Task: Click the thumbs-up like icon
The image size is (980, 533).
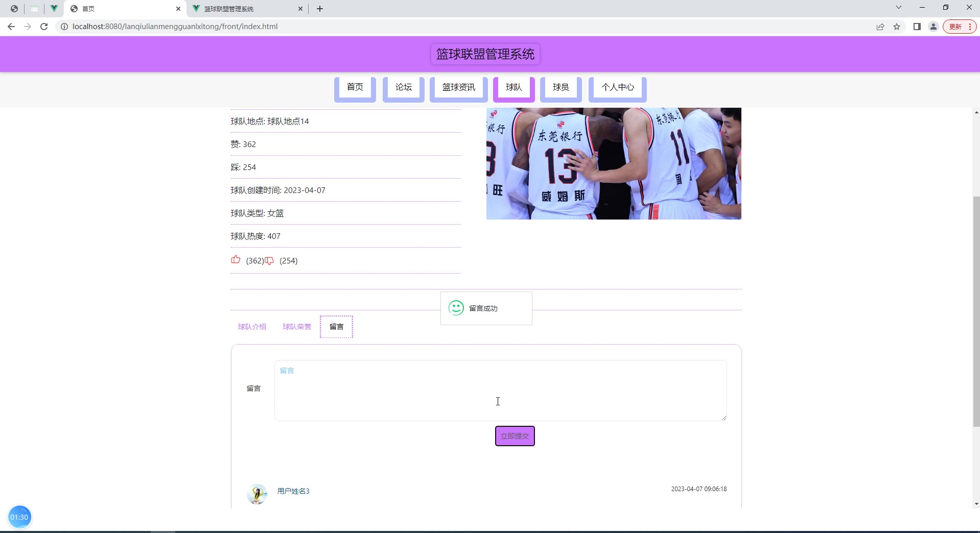Action: tap(236, 260)
